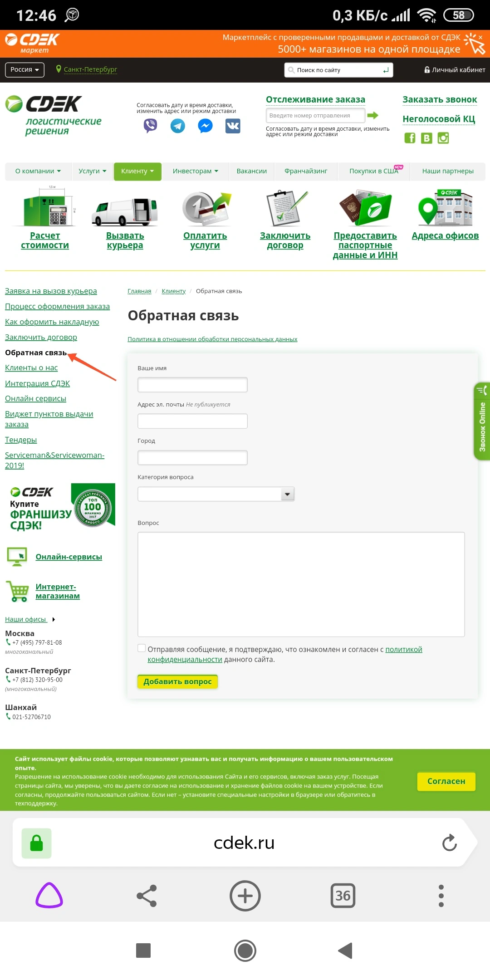This screenshot has width=490, height=980.
Task: Click the Вопрос text area
Action: point(301,584)
